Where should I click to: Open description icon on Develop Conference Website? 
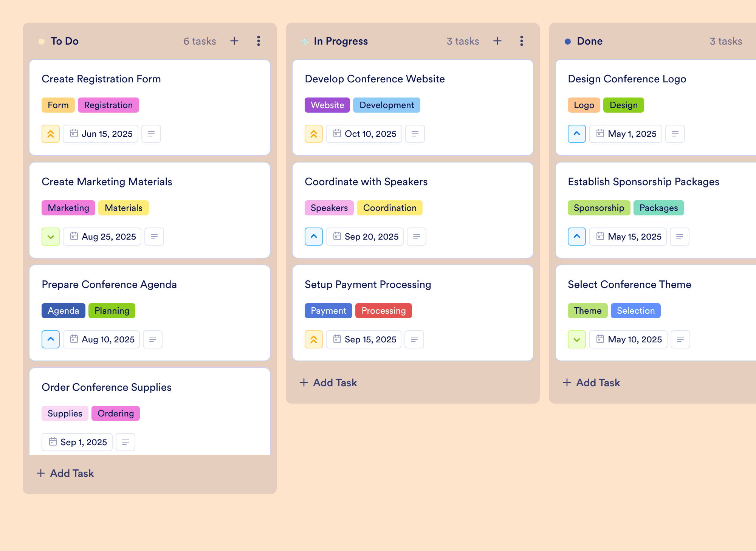(x=415, y=134)
